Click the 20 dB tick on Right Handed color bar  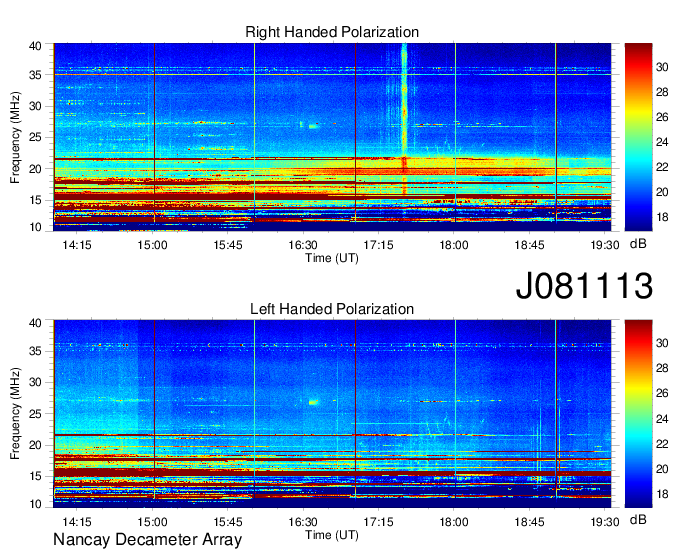tap(662, 192)
